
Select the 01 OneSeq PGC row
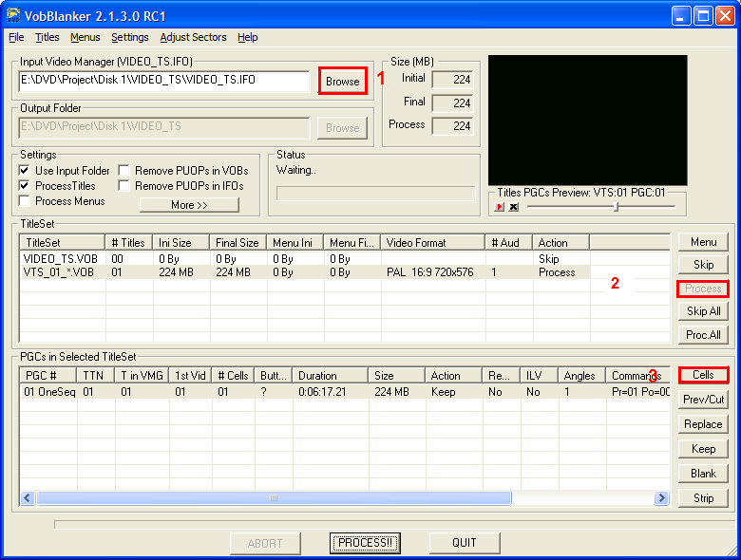pyautogui.click(x=345, y=391)
